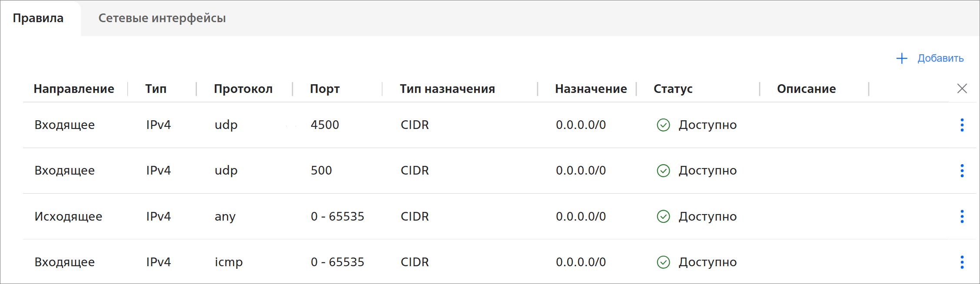
Task: Open the three-dot menu for the udp 500 rule
Action: coord(962,171)
